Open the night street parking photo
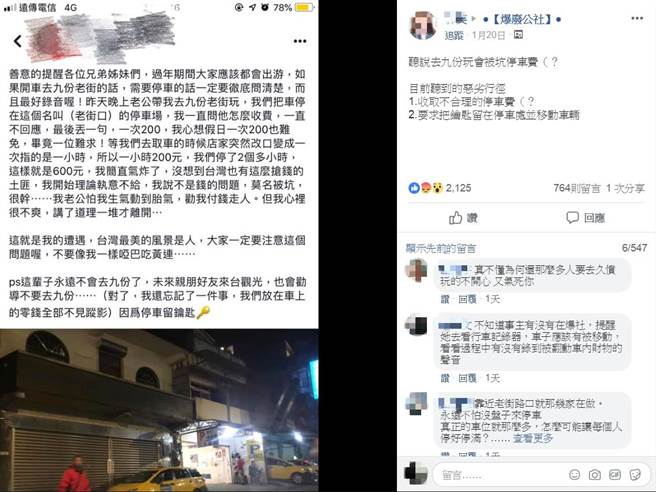 pos(159,410)
